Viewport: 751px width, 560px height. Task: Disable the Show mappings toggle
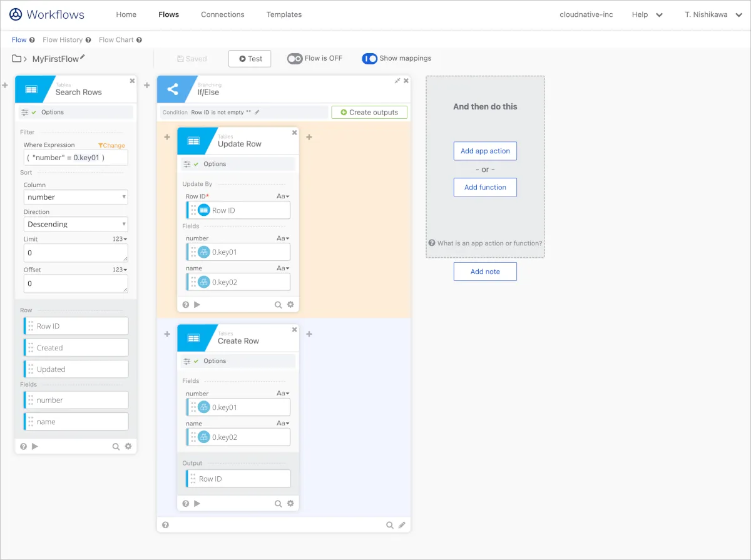pos(370,59)
